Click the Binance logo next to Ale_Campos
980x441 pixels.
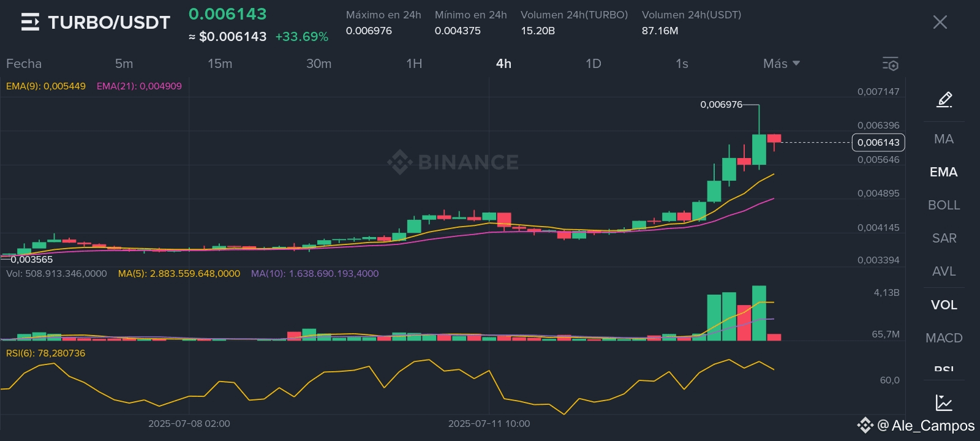(x=865, y=425)
